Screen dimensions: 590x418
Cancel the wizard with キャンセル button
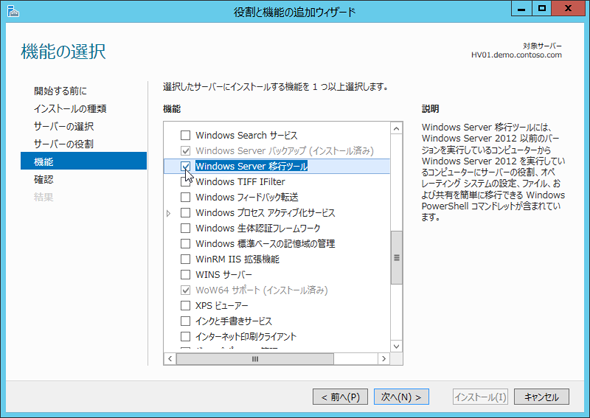[x=541, y=397]
